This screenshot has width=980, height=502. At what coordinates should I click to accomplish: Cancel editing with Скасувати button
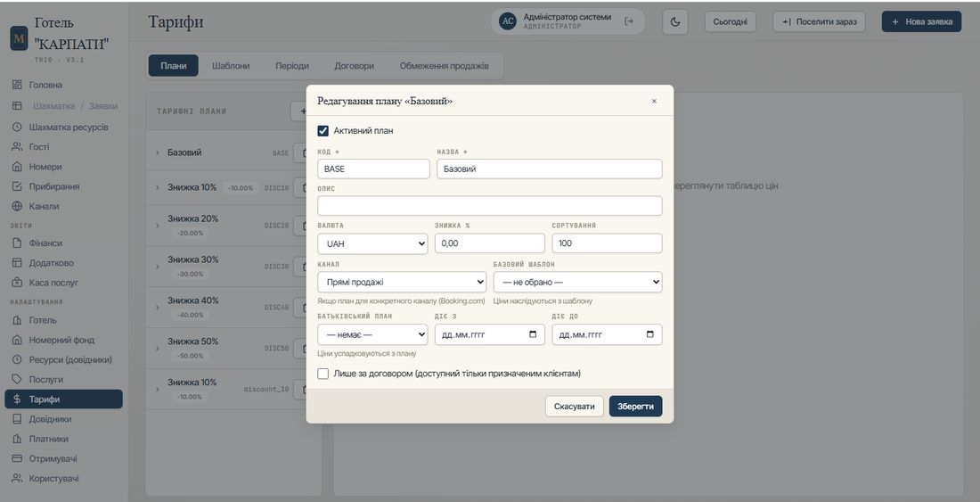click(x=575, y=407)
